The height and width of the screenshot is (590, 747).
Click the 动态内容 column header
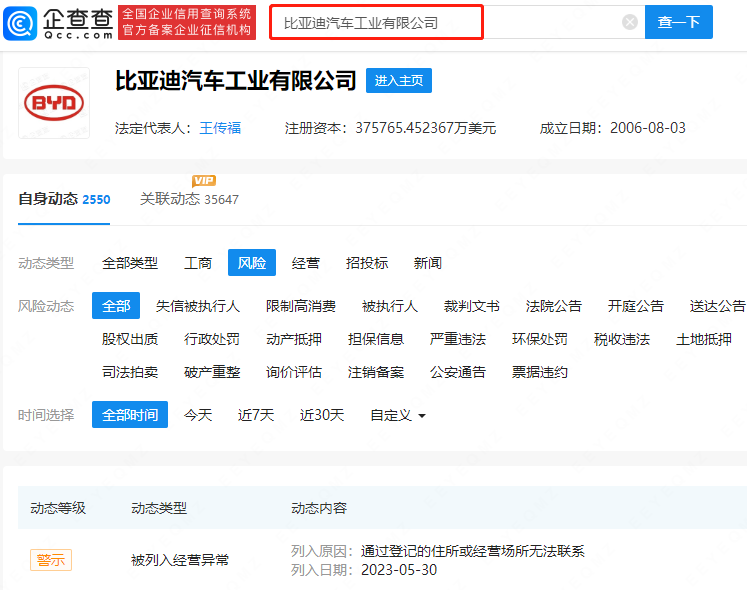(x=319, y=508)
